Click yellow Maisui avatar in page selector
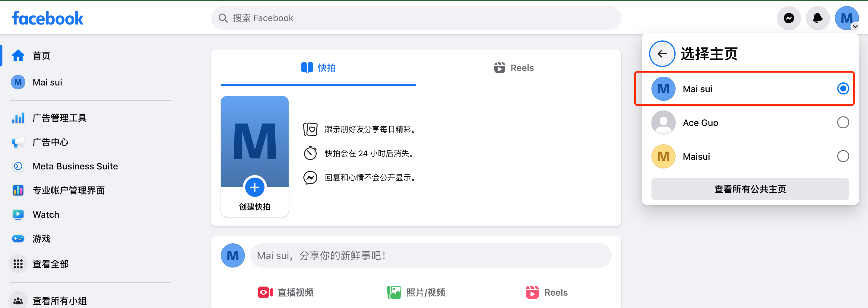868x308 pixels. [663, 156]
